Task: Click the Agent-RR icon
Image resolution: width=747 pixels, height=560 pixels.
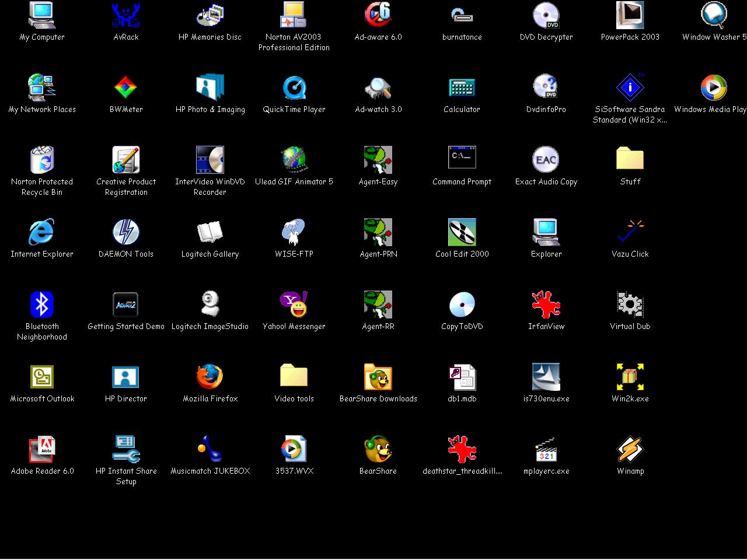Action: [x=378, y=304]
